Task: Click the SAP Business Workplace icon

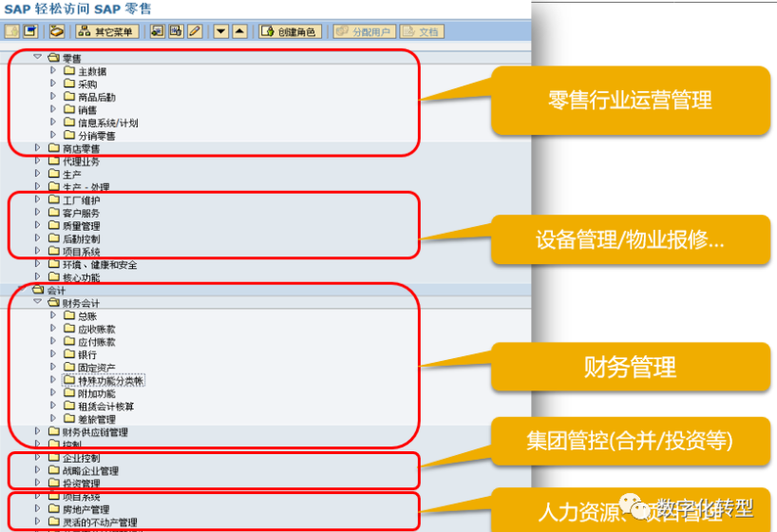Action: coord(57,31)
